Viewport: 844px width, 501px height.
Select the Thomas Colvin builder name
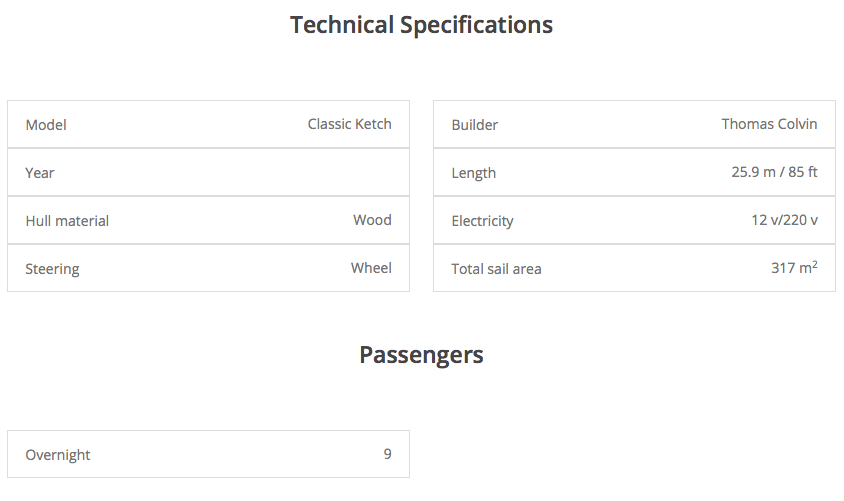pyautogui.click(x=769, y=124)
